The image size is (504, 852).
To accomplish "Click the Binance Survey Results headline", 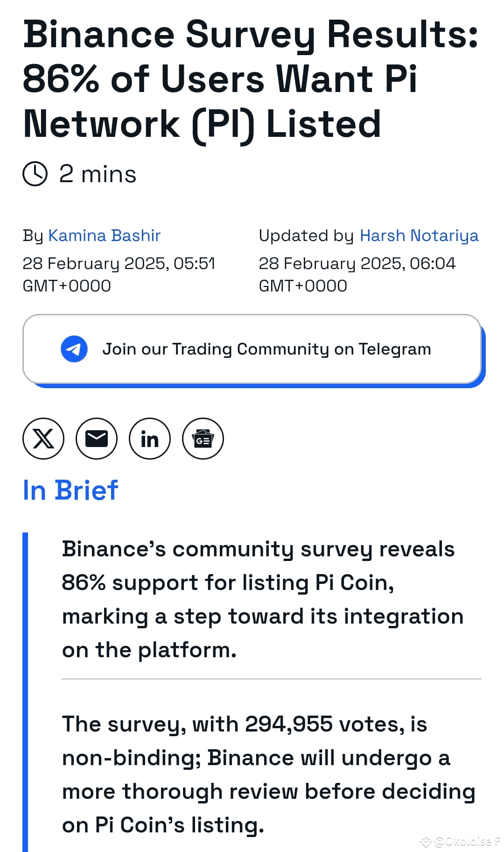I will click(x=251, y=79).
